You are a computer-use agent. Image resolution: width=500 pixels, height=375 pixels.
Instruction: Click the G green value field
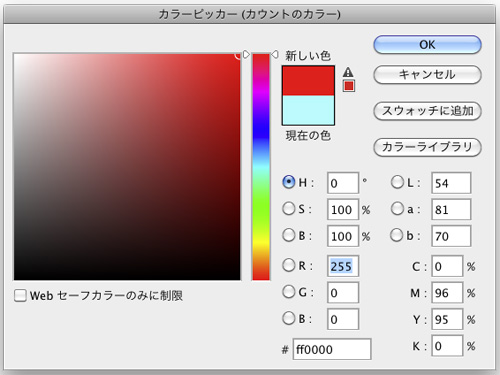tap(343, 292)
